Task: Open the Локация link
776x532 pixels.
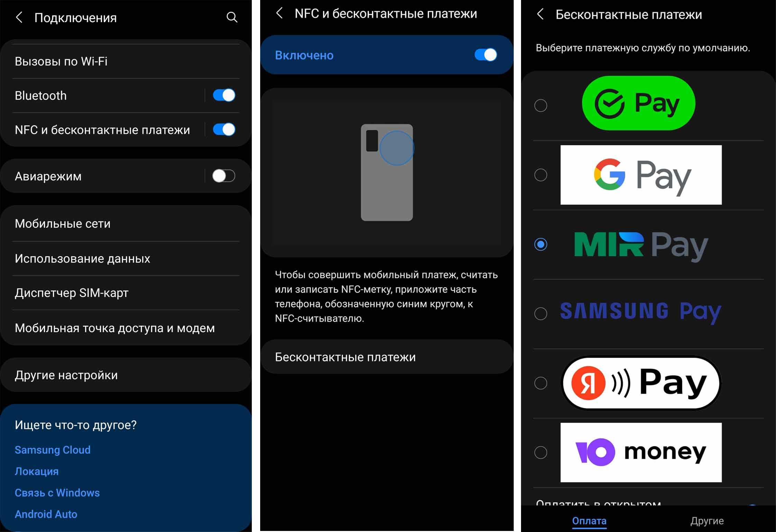Action: [37, 471]
